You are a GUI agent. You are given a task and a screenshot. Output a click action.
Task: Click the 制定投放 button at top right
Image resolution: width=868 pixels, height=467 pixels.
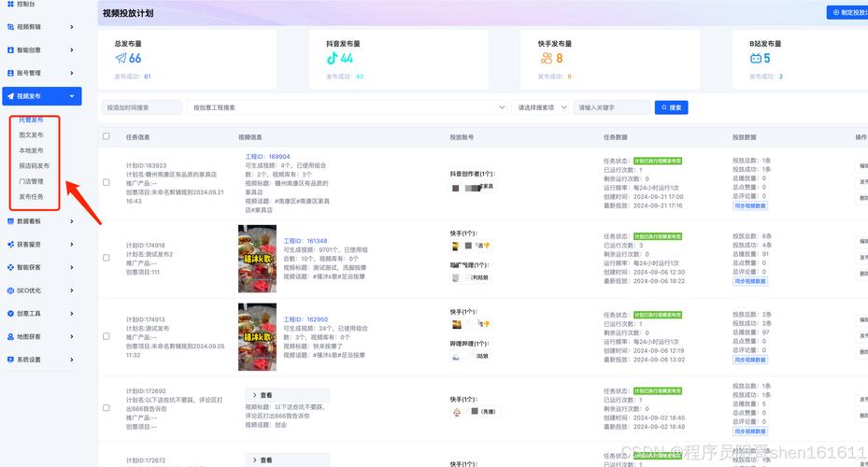pos(847,12)
